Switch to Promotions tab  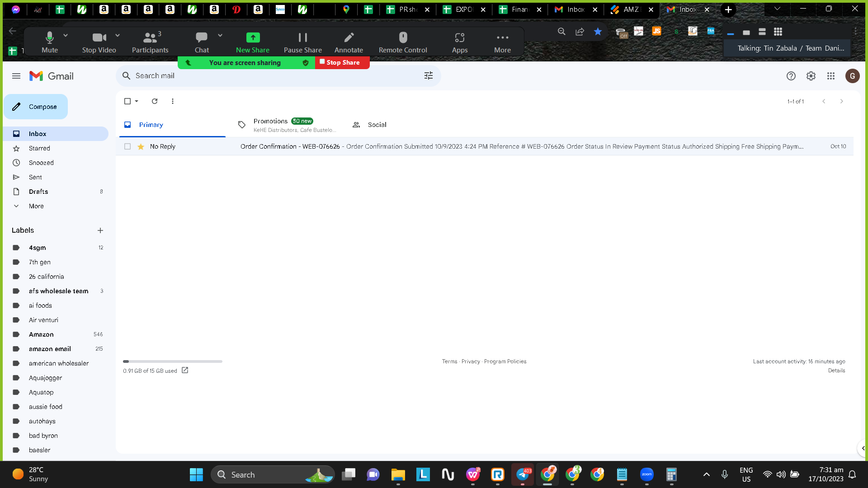[287, 125]
